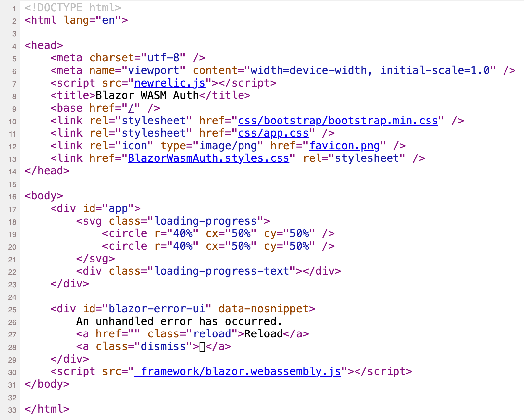Click line number 1 in the gutter
Screen dimensions: 524x420
[14, 9]
